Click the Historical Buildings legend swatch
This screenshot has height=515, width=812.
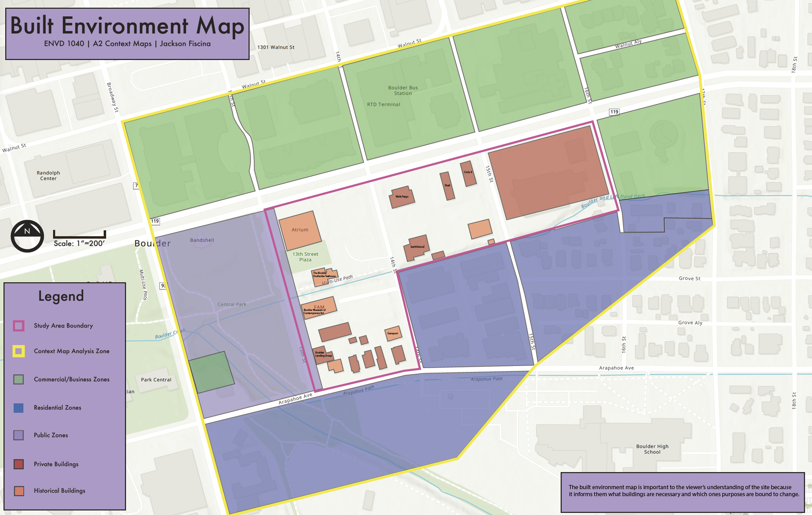point(19,491)
